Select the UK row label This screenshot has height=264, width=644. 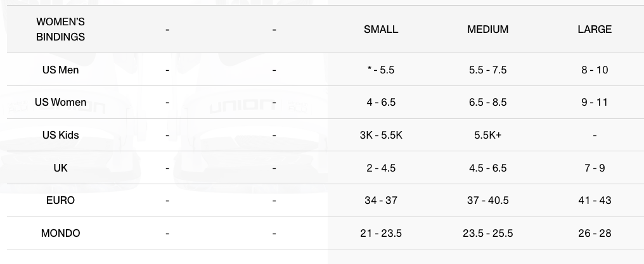coord(60,168)
